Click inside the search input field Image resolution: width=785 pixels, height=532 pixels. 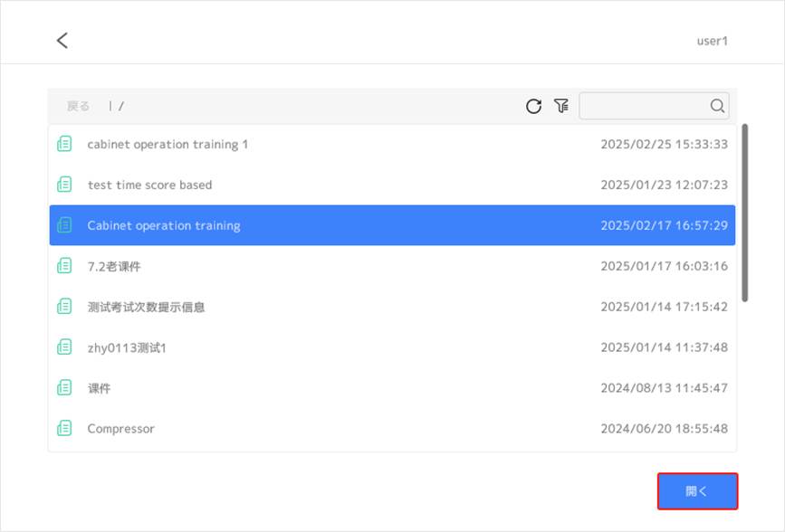[645, 106]
